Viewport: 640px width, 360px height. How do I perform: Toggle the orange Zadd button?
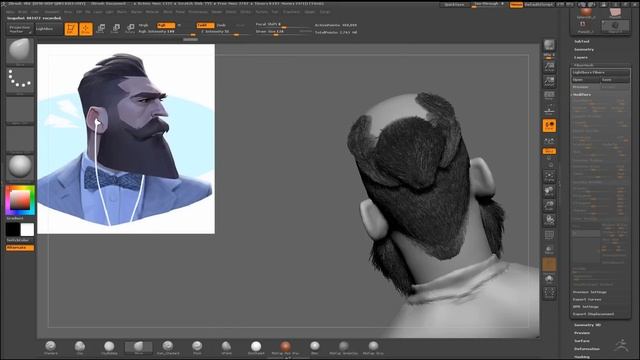coord(204,25)
